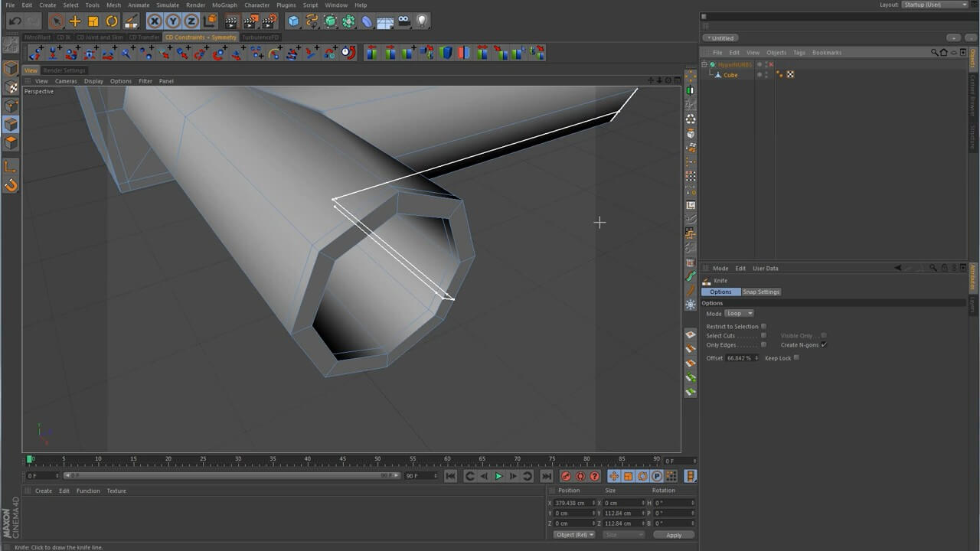The image size is (980, 551).
Task: Click the Scale tool icon
Action: click(x=93, y=21)
